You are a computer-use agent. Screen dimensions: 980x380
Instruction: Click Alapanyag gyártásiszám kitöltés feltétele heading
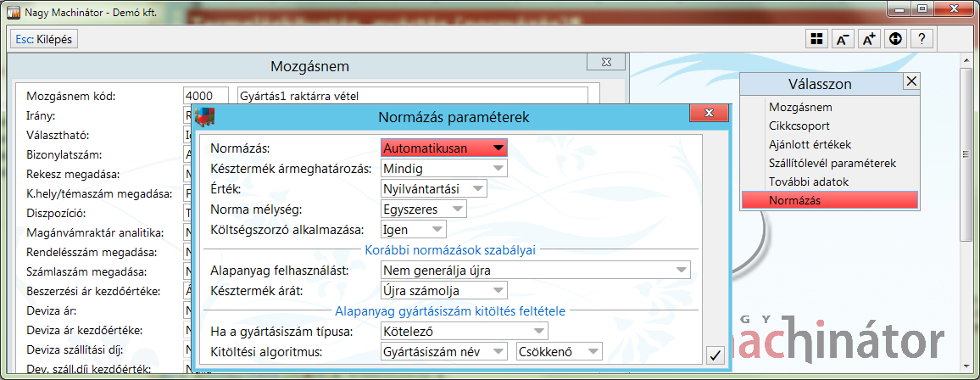pyautogui.click(x=451, y=310)
